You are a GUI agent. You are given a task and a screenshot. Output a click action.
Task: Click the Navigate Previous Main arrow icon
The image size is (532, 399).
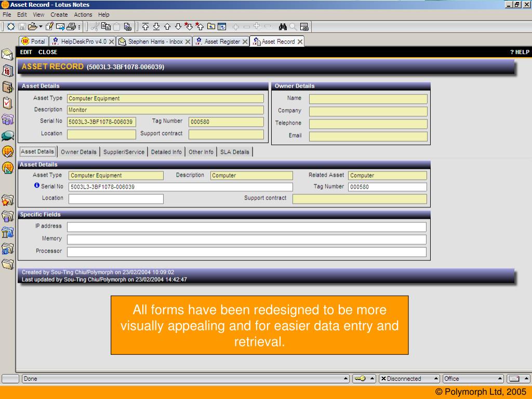pos(145,26)
